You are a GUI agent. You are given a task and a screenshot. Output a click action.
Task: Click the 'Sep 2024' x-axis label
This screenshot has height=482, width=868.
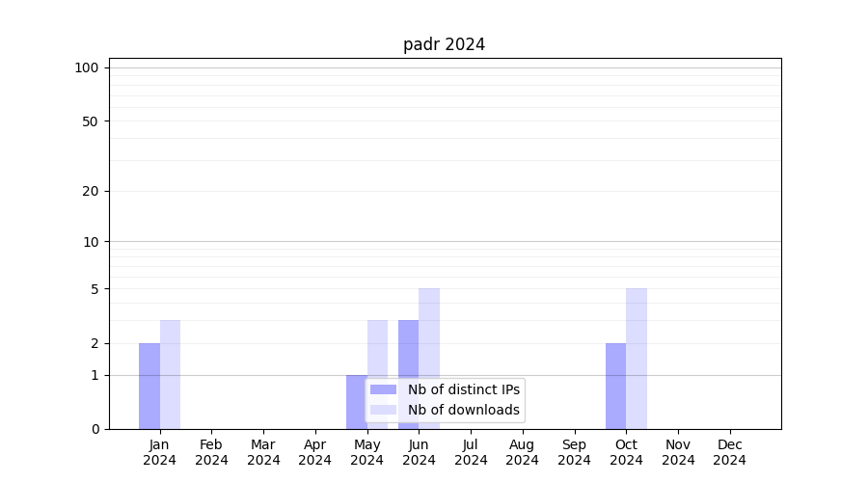pos(574,452)
